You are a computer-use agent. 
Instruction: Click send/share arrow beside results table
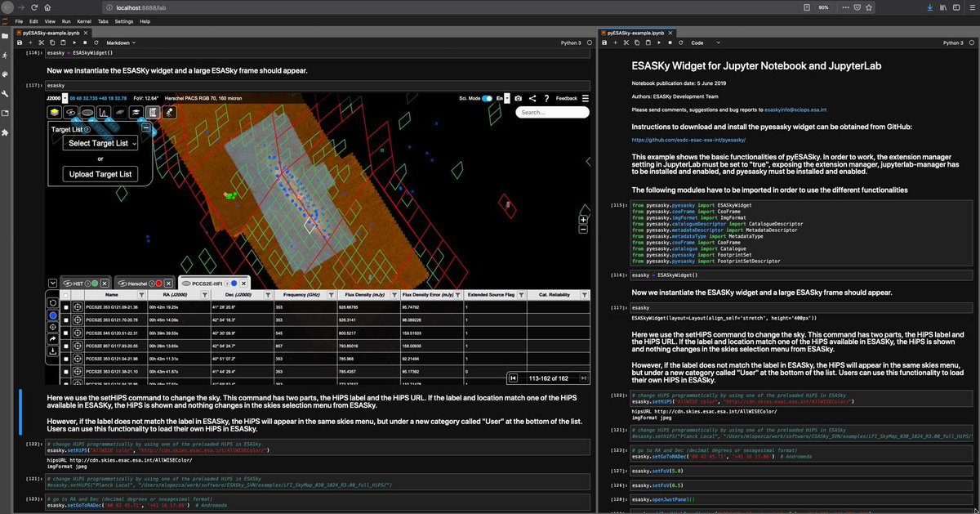pyautogui.click(x=52, y=338)
